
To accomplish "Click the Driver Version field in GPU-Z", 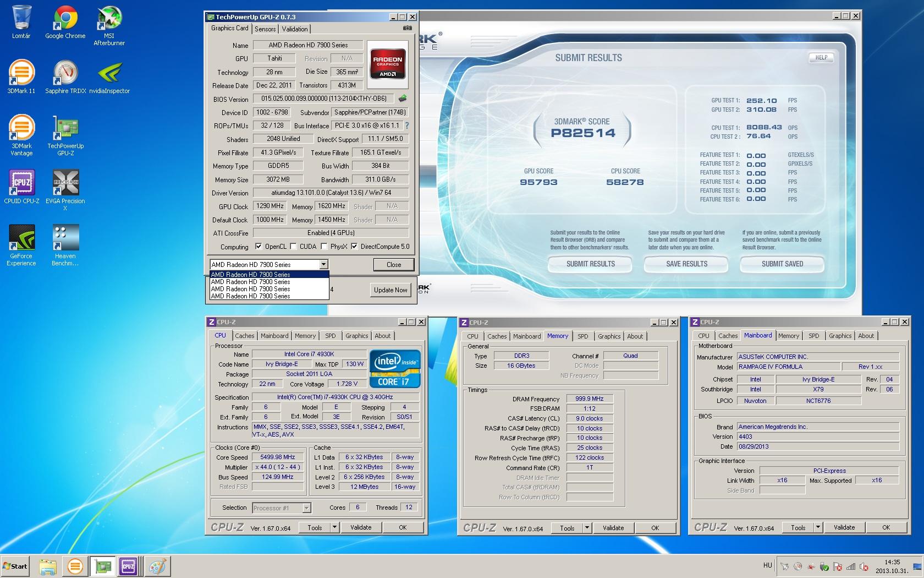I will 331,193.
